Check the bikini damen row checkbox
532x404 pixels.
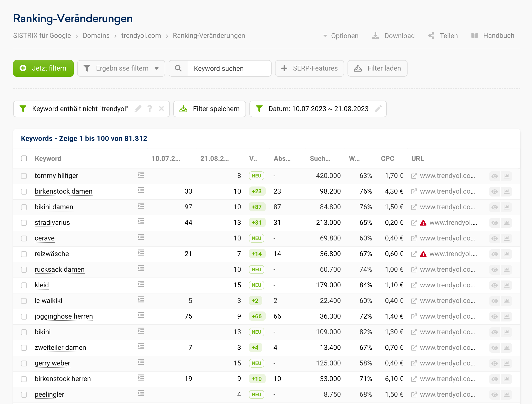[24, 207]
